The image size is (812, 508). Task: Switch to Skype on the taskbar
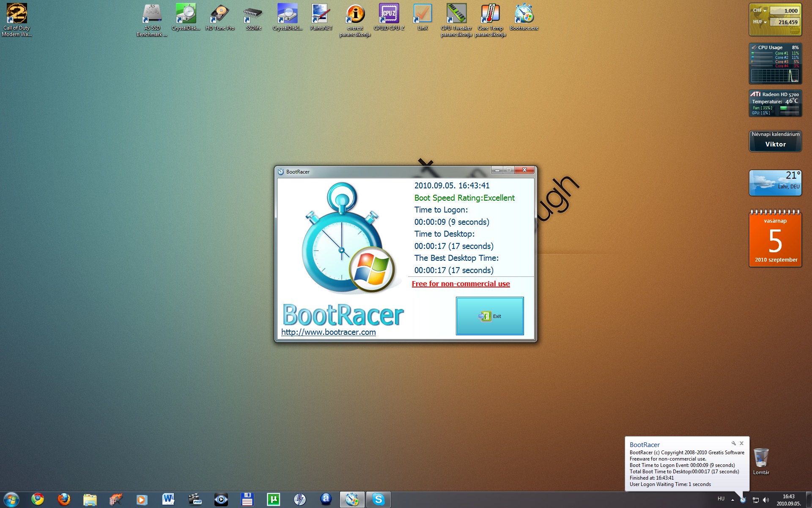[378, 500]
